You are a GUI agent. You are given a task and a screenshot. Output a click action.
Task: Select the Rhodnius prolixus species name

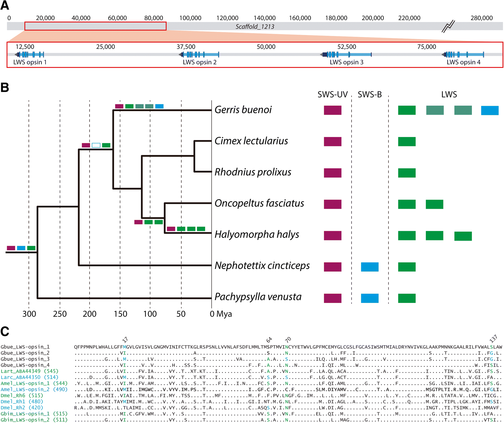[x=253, y=172]
